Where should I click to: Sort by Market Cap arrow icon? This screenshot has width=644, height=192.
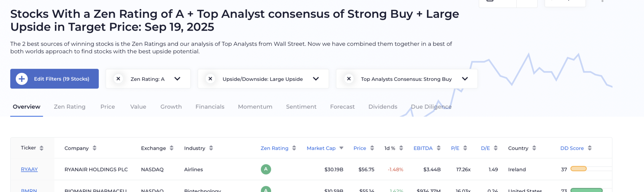pos(341,148)
